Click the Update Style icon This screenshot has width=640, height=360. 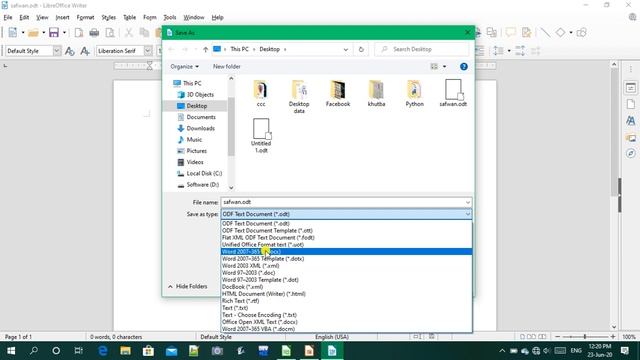pos(70,51)
